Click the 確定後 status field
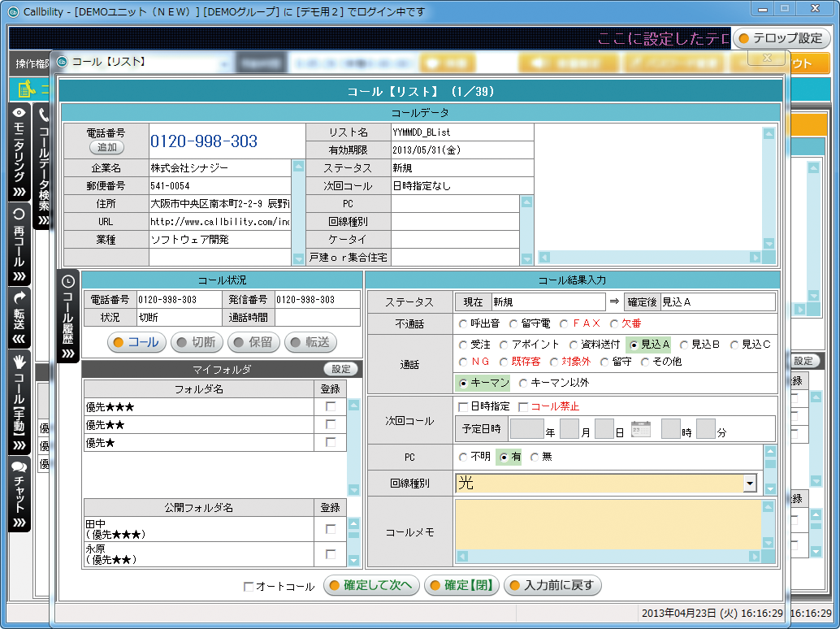840x629 pixels. tap(717, 302)
